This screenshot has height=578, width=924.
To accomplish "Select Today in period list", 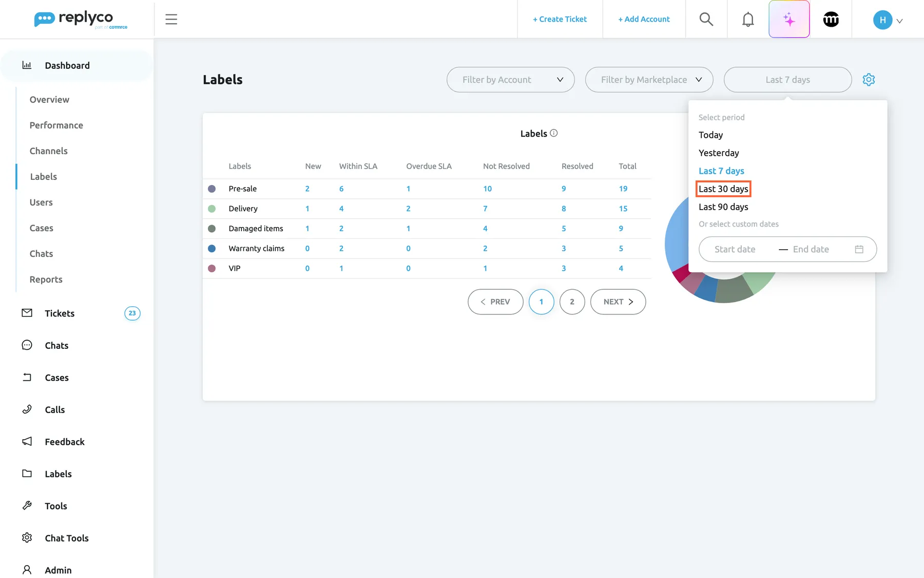I will 710,135.
